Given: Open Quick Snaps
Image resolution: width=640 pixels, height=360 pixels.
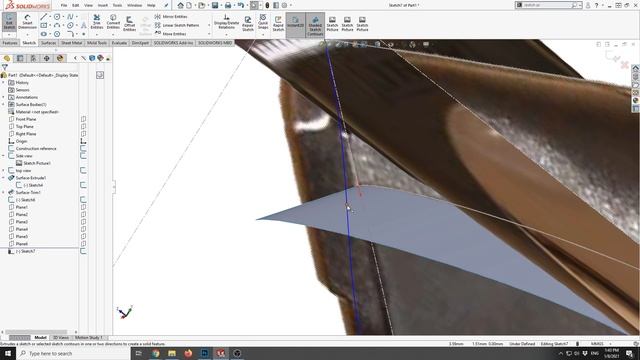Looking at the screenshot, I should click(263, 22).
